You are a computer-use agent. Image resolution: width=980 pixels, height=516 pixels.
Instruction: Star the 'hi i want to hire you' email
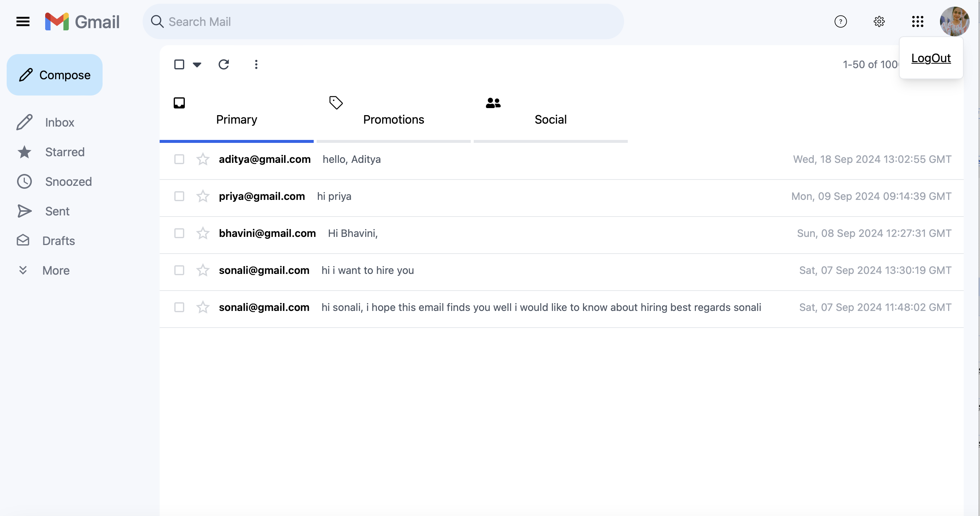point(203,270)
